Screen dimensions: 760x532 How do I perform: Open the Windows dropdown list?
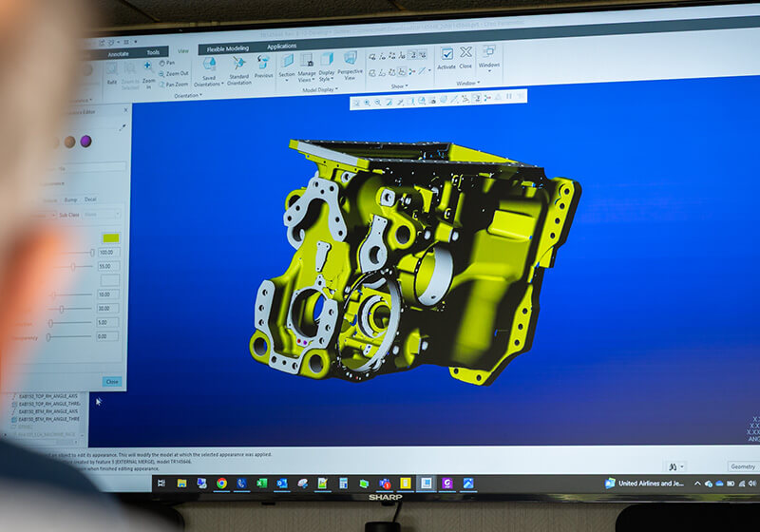(489, 58)
